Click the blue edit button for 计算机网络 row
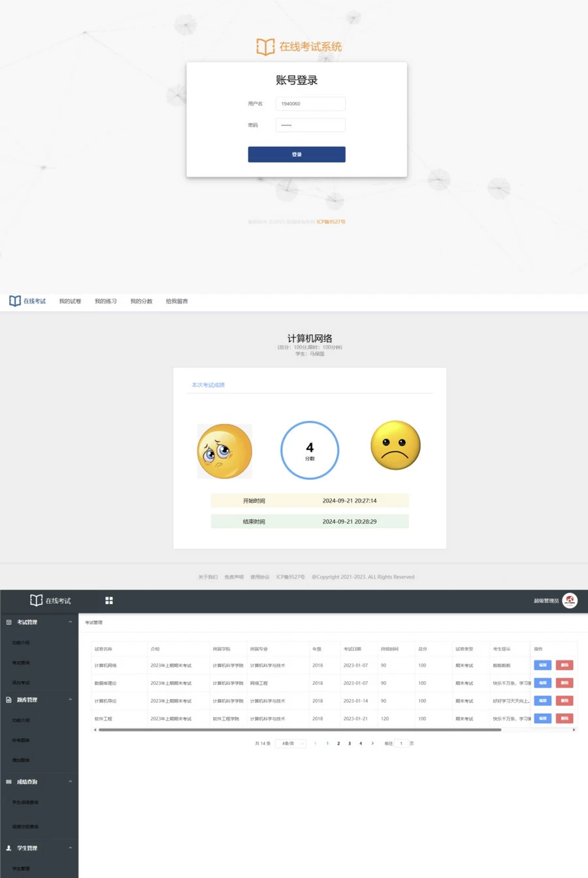Viewport: 588px width, 878px height. 542,665
